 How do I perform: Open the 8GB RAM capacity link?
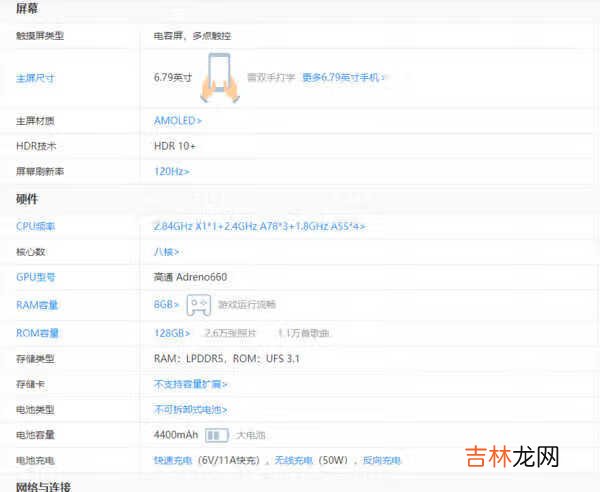pyautogui.click(x=166, y=304)
